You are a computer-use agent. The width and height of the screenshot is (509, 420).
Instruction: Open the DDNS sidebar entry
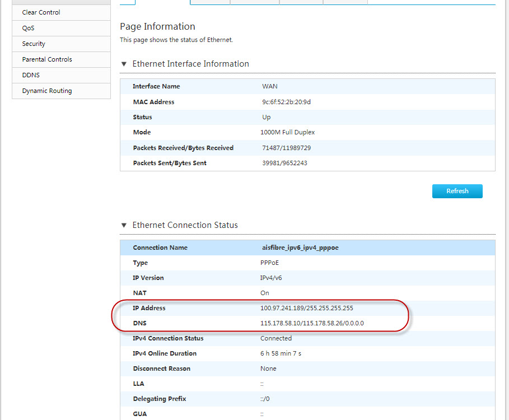click(31, 75)
